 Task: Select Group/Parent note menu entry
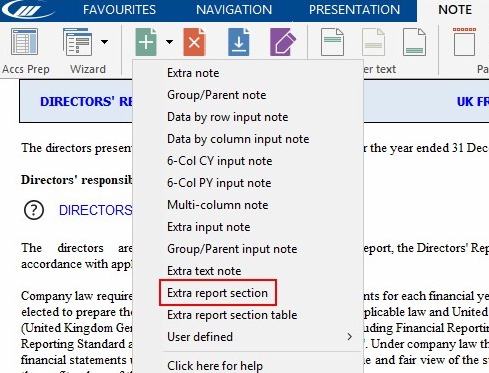[x=216, y=95]
